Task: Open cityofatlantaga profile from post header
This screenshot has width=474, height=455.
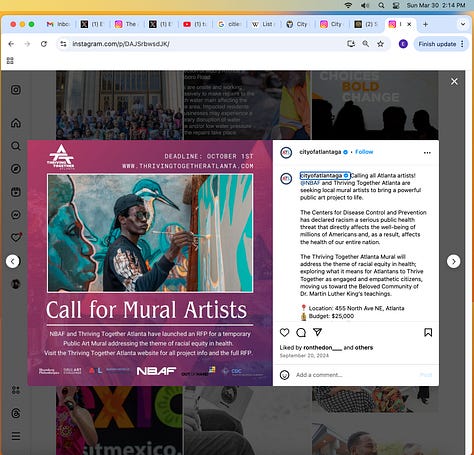Action: pyautogui.click(x=320, y=152)
